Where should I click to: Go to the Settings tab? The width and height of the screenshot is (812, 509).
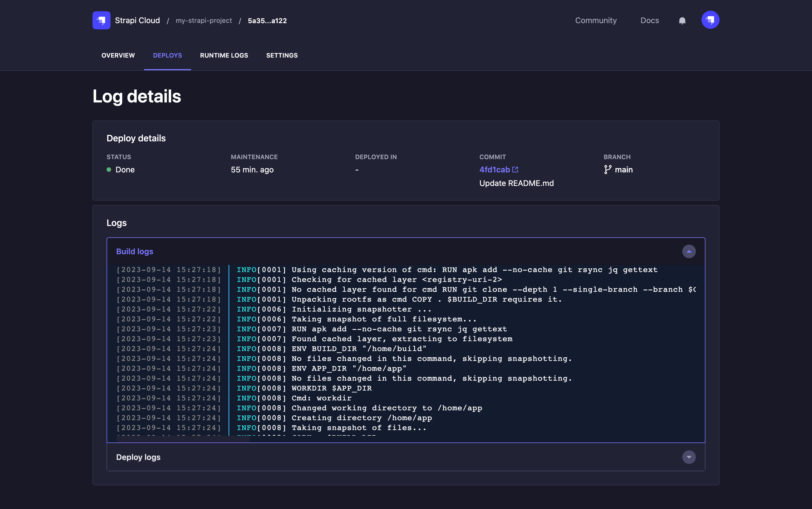[282, 56]
